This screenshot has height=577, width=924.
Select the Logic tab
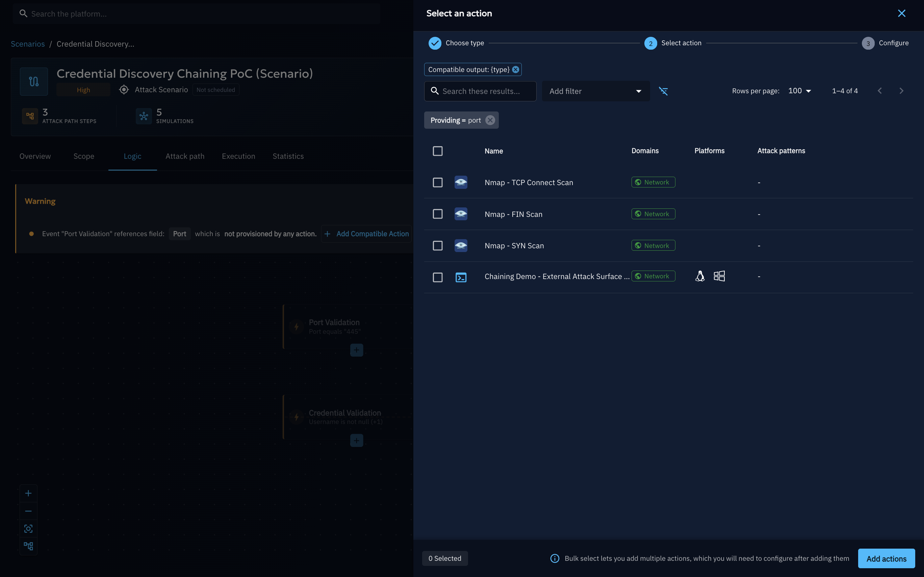pos(132,156)
